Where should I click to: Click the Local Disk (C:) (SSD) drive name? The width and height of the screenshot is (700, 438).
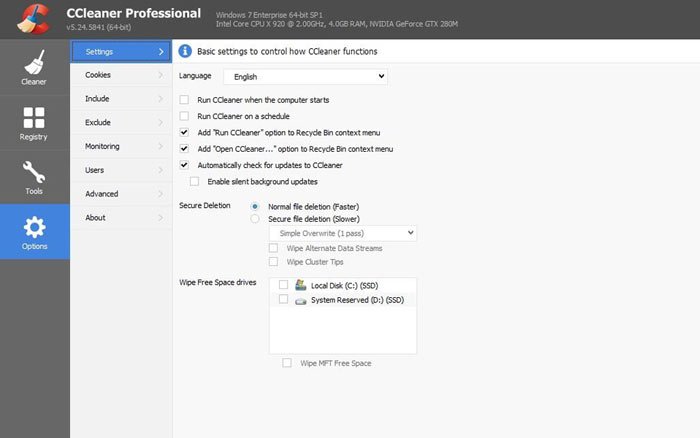pos(345,286)
